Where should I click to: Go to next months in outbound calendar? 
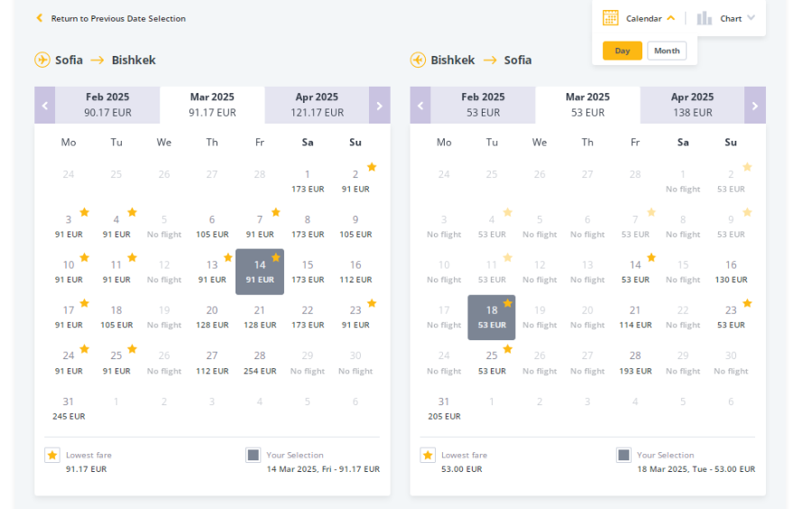pyautogui.click(x=380, y=105)
